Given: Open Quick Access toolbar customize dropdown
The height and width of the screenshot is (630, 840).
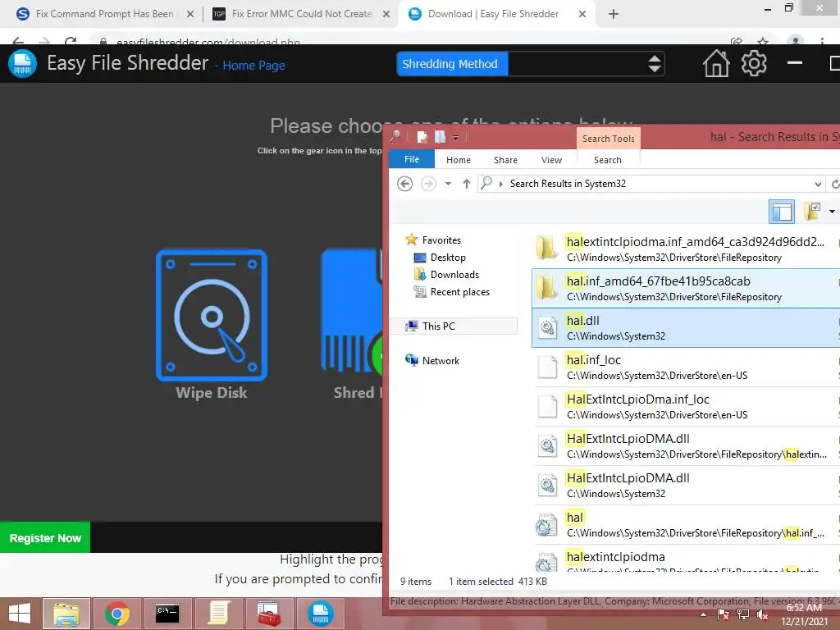Looking at the screenshot, I should point(455,138).
